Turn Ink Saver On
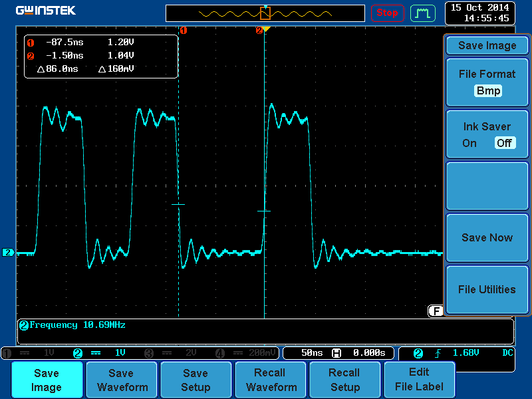The width and height of the screenshot is (532, 399). click(469, 142)
